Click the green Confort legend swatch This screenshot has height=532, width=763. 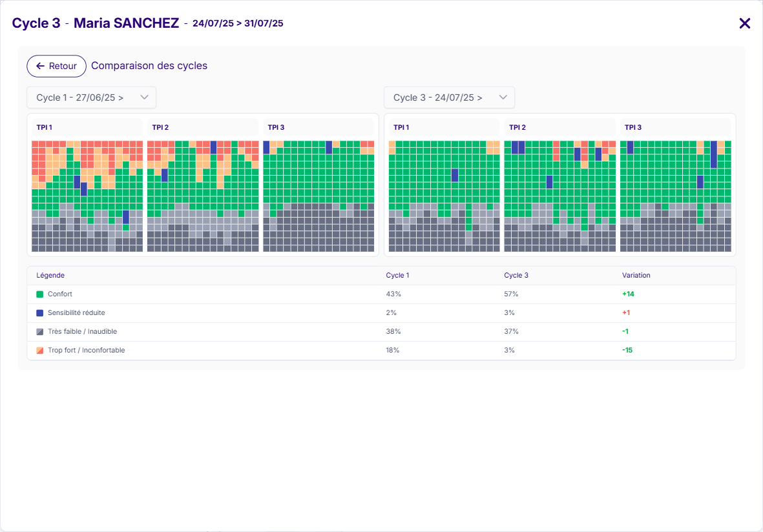[x=40, y=294]
